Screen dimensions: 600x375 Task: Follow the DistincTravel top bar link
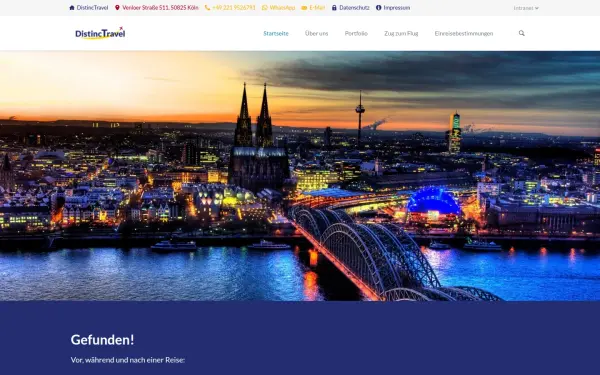(x=93, y=8)
